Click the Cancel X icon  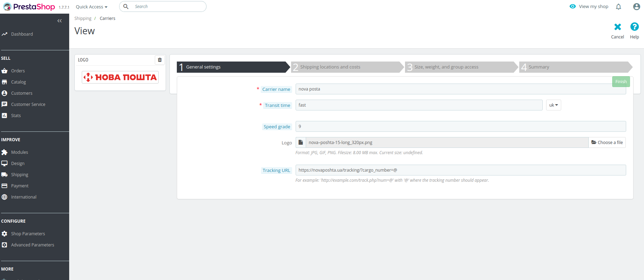[617, 27]
